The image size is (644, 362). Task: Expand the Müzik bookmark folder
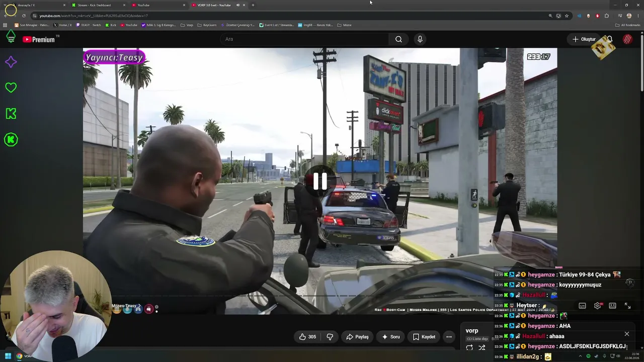pos(344,25)
